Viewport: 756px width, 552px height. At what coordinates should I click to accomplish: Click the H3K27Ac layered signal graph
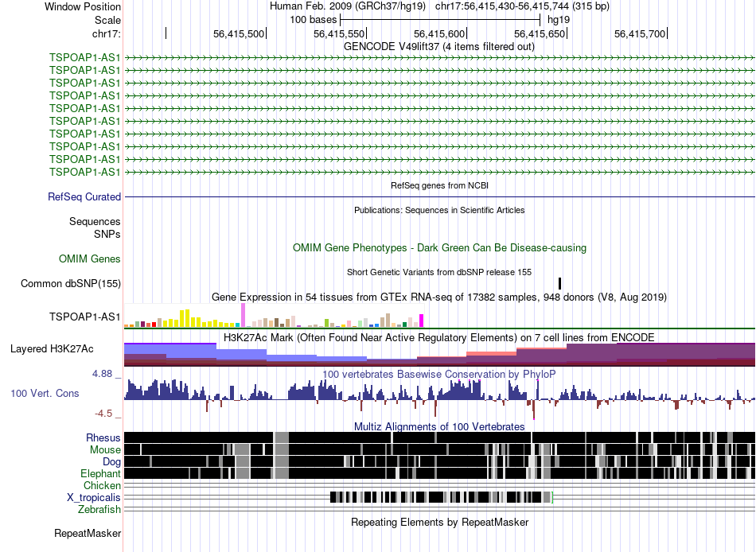pyautogui.click(x=440, y=354)
